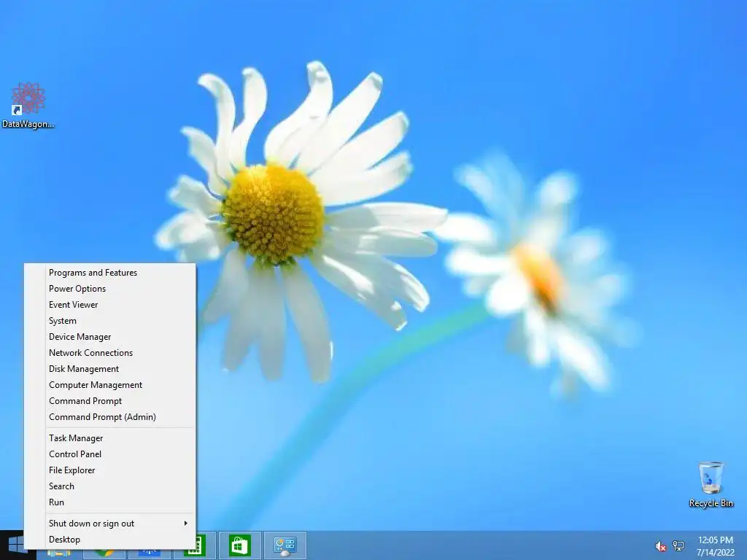Select Programs and Features
Screen dimensions: 747x560
[x=109, y=273]
